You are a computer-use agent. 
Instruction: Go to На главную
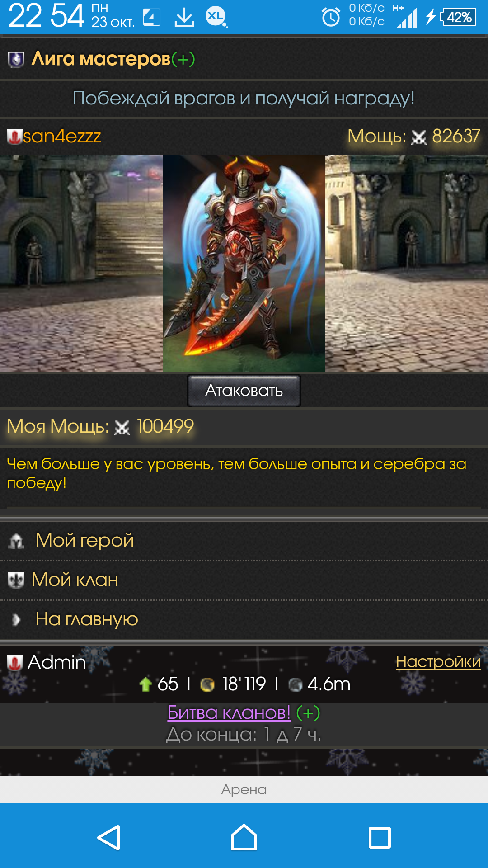[87, 619]
